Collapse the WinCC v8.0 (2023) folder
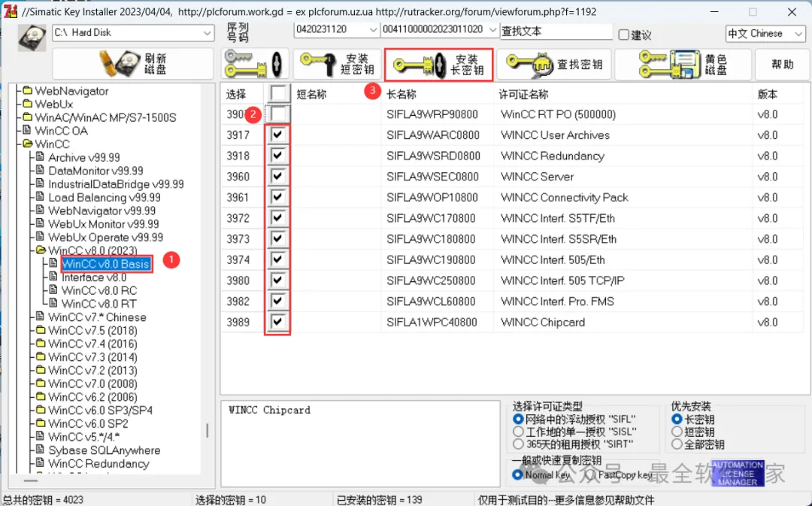The height and width of the screenshot is (506, 812). pos(41,250)
